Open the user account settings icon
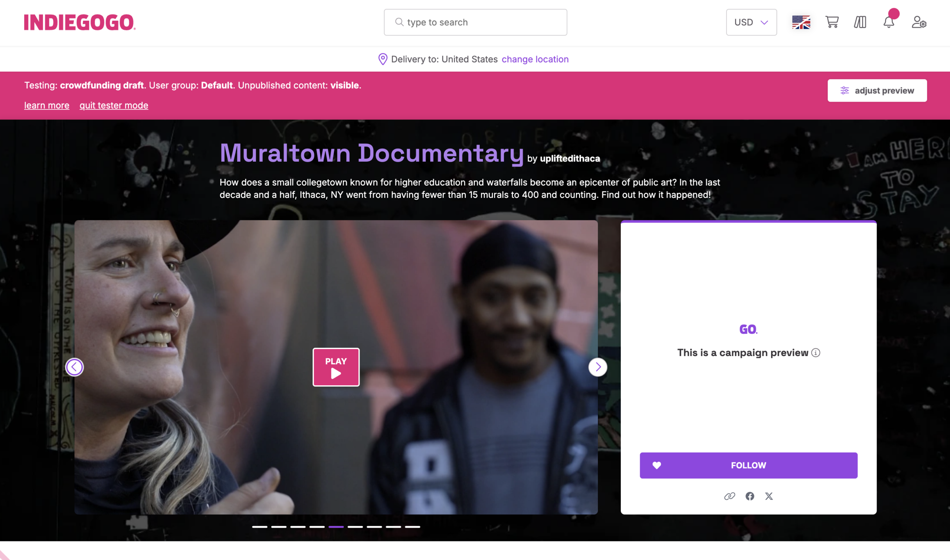The height and width of the screenshot is (560, 950). click(919, 22)
